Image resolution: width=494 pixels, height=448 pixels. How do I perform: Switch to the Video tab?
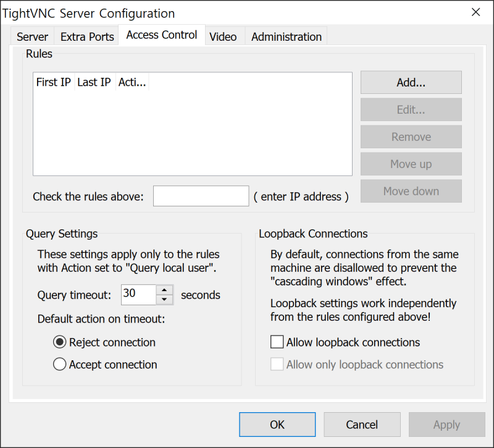[223, 37]
